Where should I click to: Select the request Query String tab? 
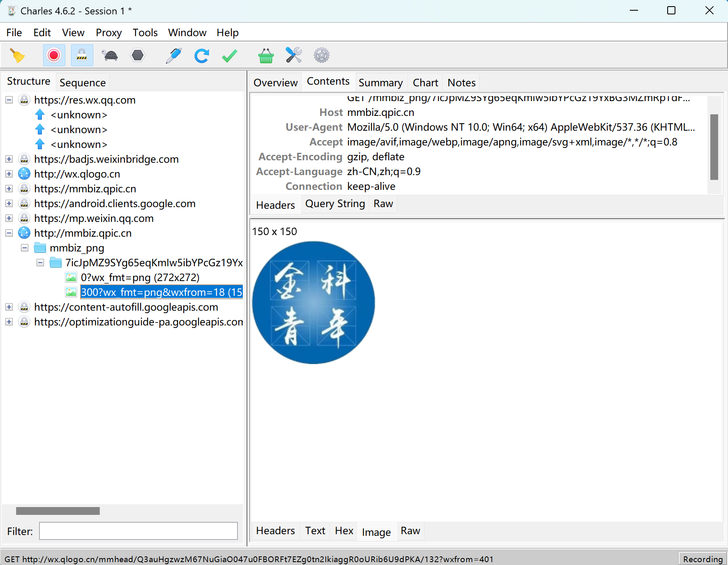[335, 204]
